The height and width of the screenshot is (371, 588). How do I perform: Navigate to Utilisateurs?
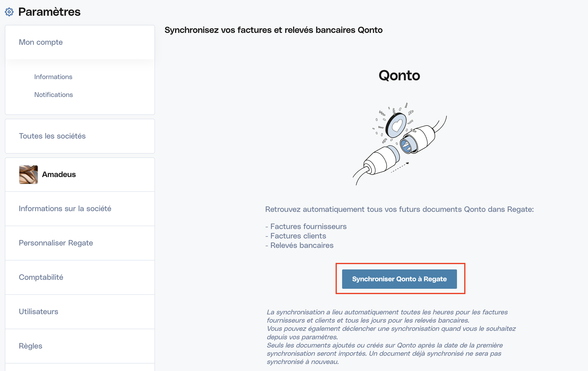point(39,312)
